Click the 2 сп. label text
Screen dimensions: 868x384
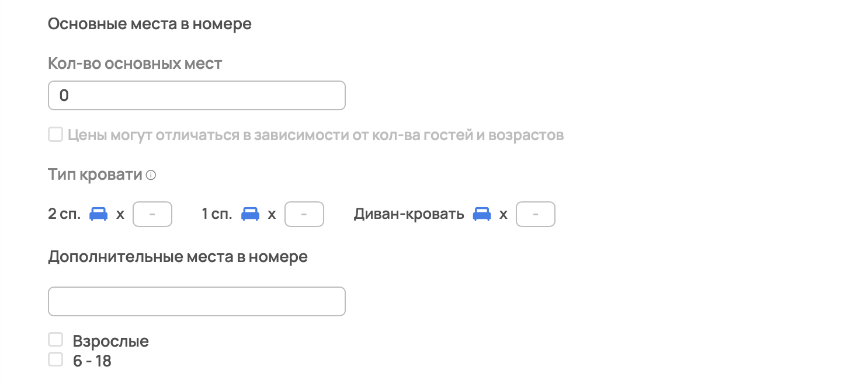point(64,214)
